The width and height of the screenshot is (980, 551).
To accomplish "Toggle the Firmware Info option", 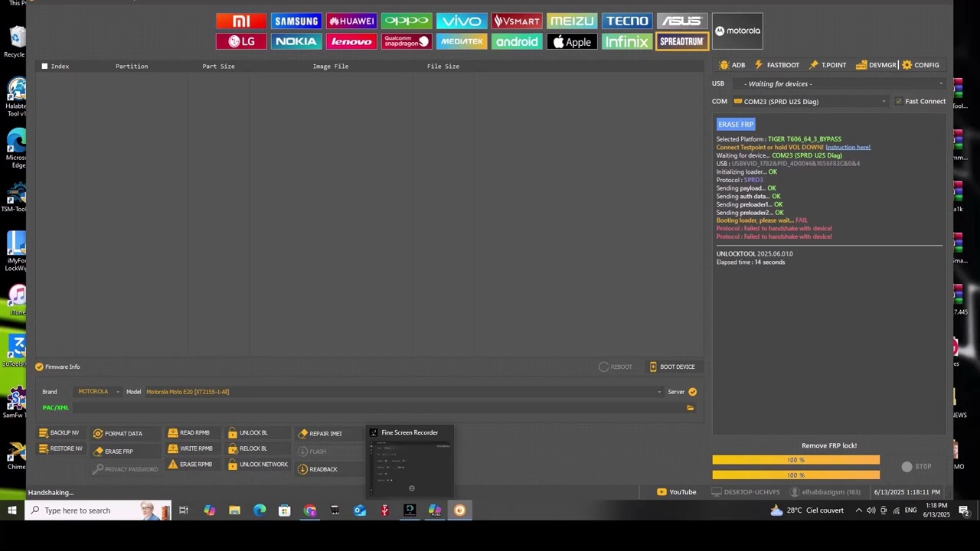I will 39,367.
